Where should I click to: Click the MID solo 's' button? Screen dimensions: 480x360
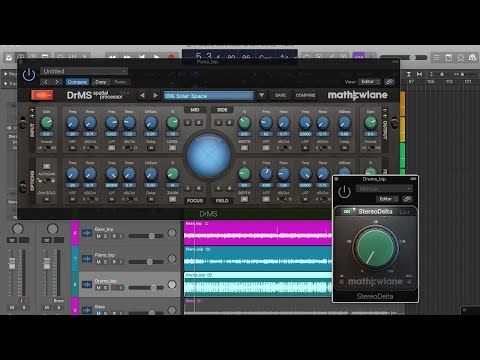pyautogui.click(x=188, y=123)
